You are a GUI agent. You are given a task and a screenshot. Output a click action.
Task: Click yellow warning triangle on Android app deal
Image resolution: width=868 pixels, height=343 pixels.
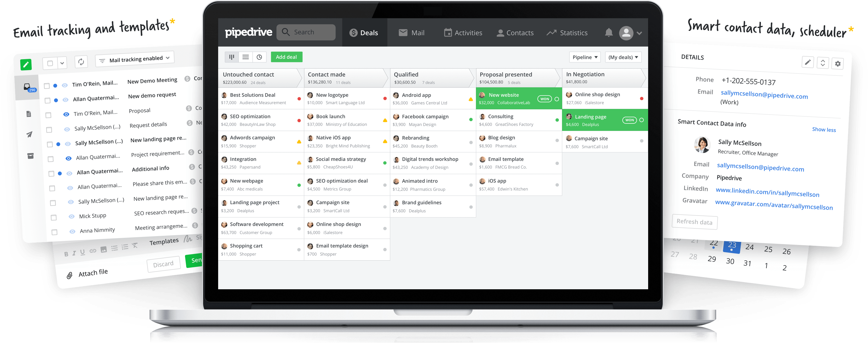tap(471, 99)
